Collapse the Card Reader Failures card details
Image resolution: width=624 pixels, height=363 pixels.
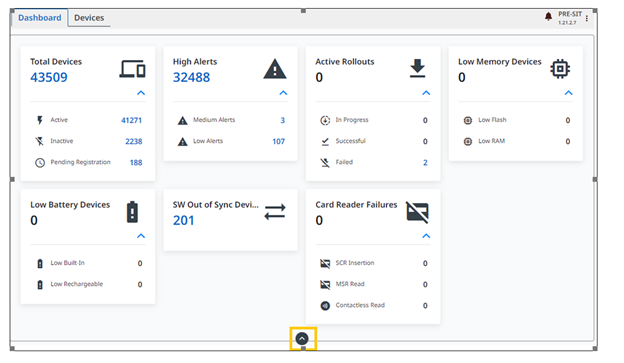point(426,236)
